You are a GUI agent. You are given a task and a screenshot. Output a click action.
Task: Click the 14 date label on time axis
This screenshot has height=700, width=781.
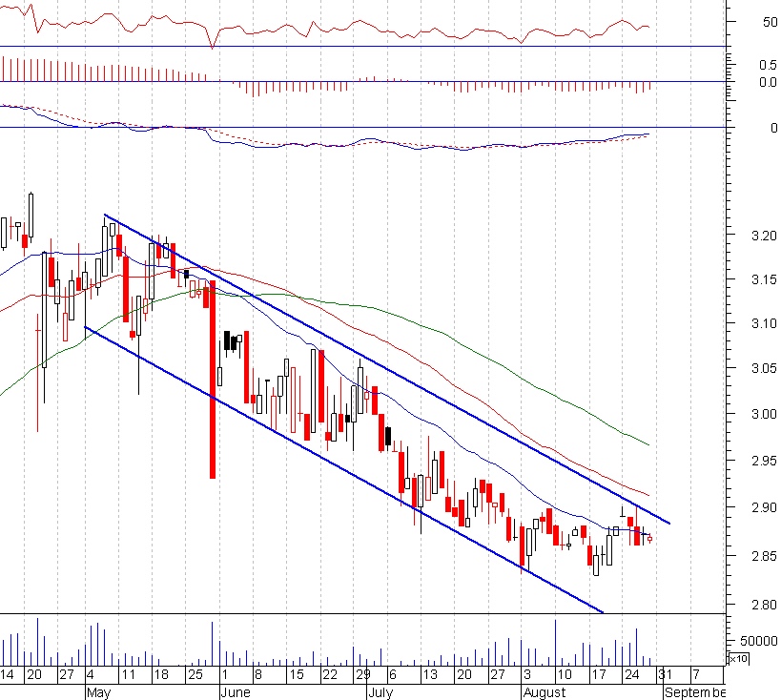point(7,675)
